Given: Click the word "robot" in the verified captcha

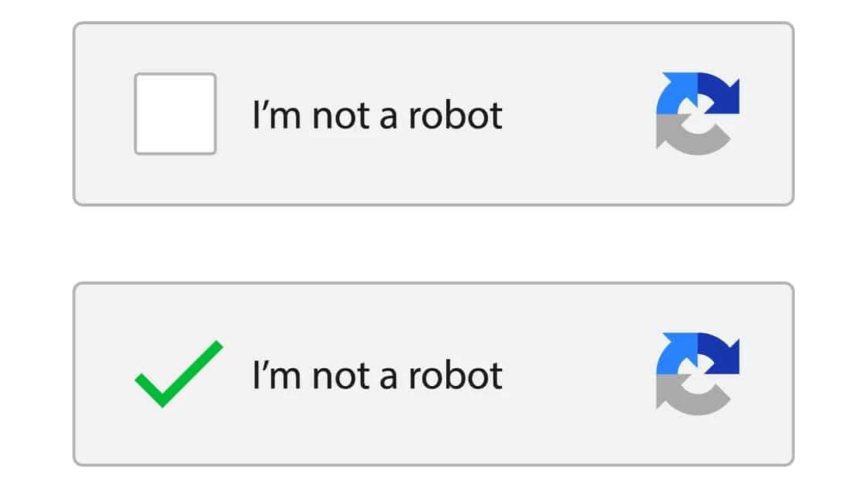Looking at the screenshot, I should [456, 376].
